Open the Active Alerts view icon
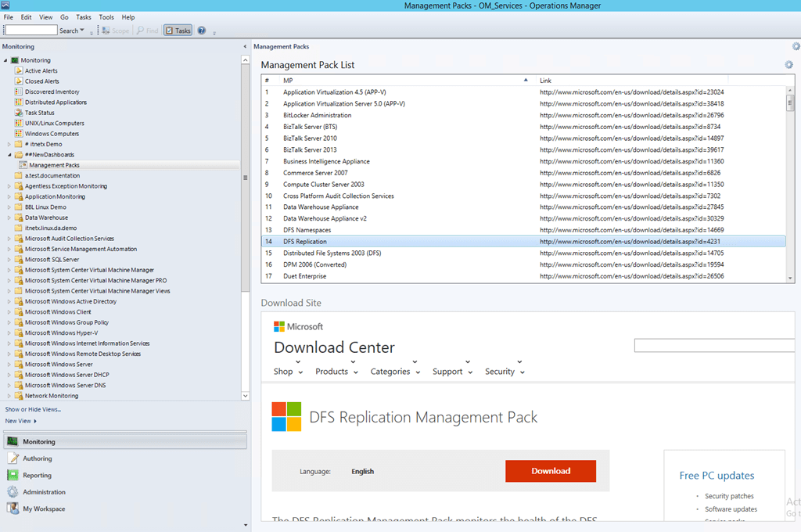The image size is (801, 532). (x=19, y=70)
